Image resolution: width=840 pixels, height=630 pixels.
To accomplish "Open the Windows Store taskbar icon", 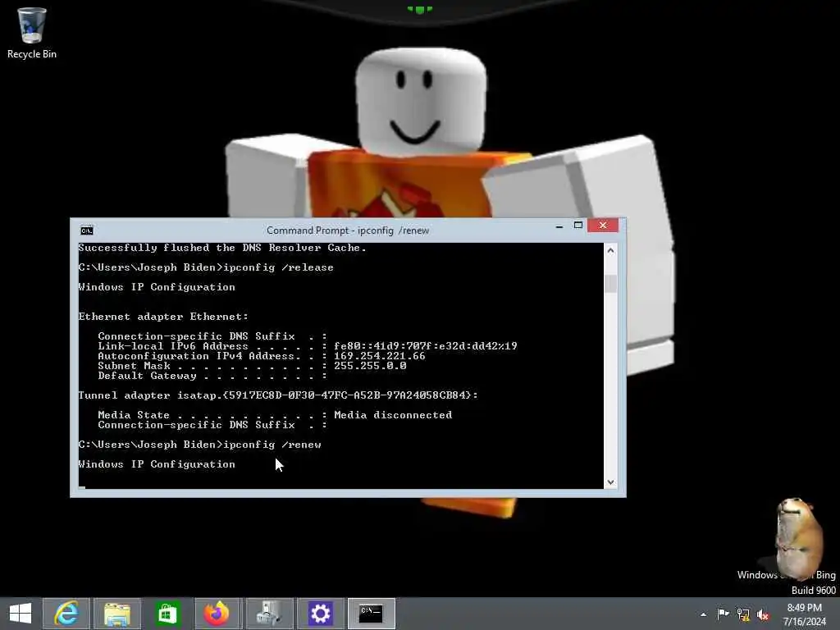I will (167, 614).
